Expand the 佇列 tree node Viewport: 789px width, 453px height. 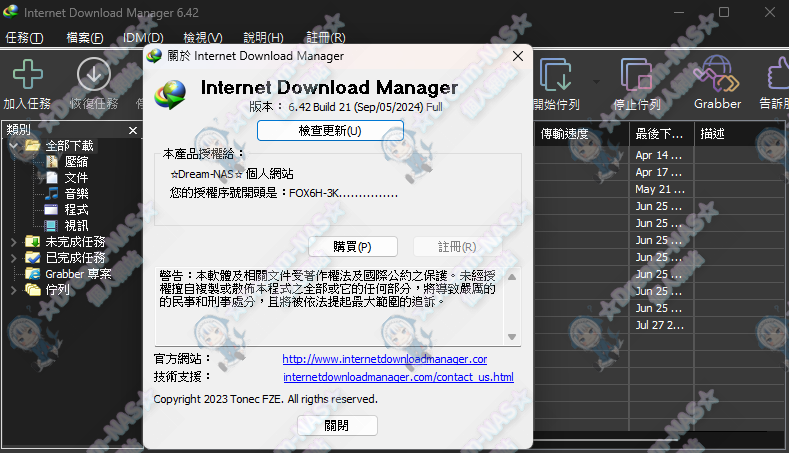[14, 290]
